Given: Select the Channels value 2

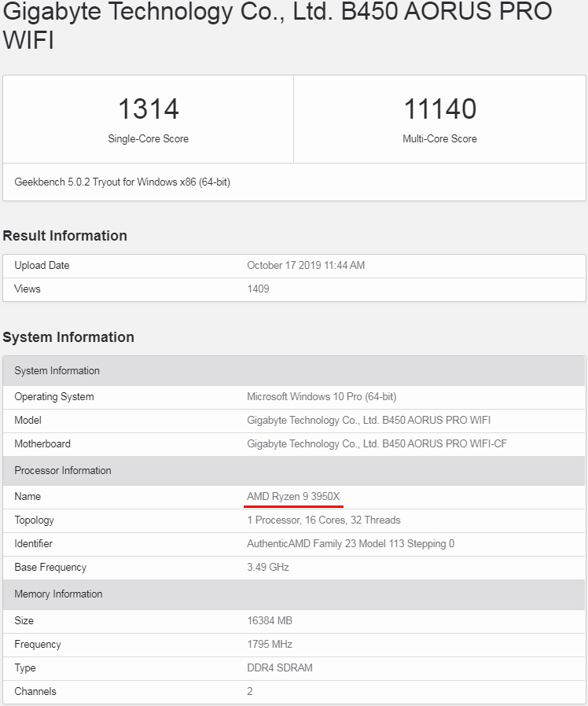Looking at the screenshot, I should [250, 691].
